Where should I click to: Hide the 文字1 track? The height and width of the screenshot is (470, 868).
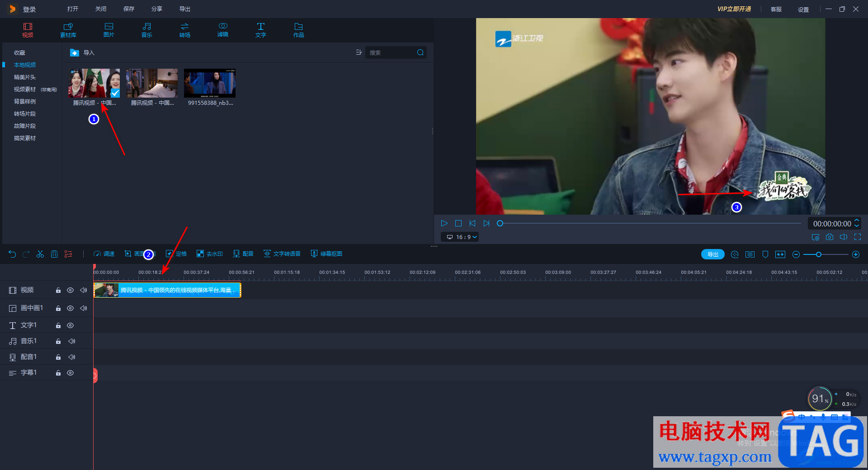(x=70, y=325)
